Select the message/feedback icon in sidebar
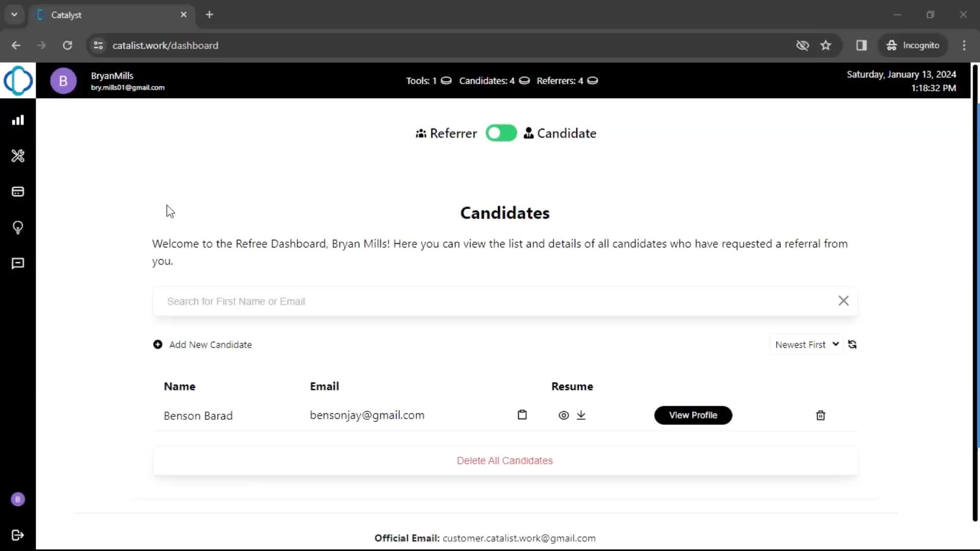This screenshot has height=551, width=980. tap(18, 263)
